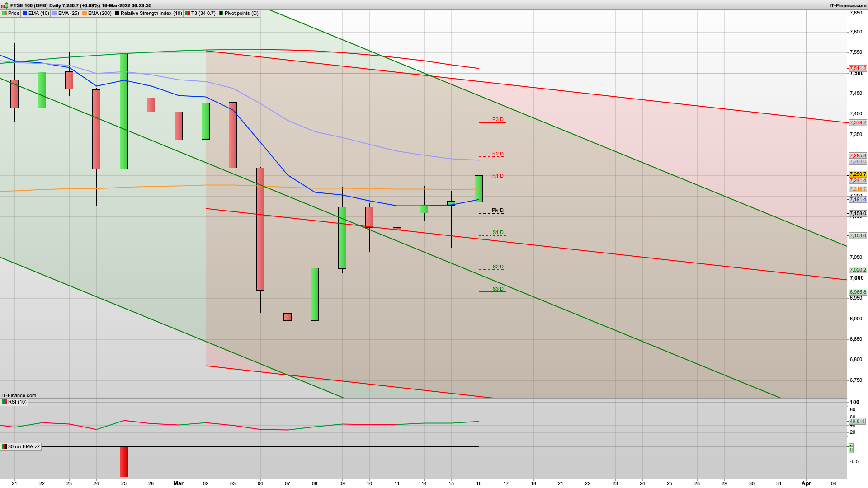This screenshot has height=488, width=868.
Task: Click the 7,216.7 EMA 200 price tag
Action: pos(858,189)
